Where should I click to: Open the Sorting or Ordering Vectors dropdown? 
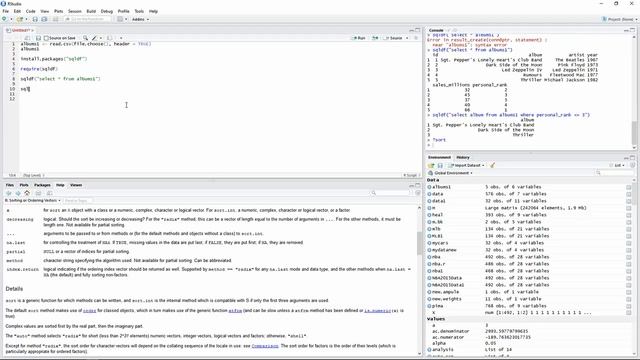click(x=33, y=201)
